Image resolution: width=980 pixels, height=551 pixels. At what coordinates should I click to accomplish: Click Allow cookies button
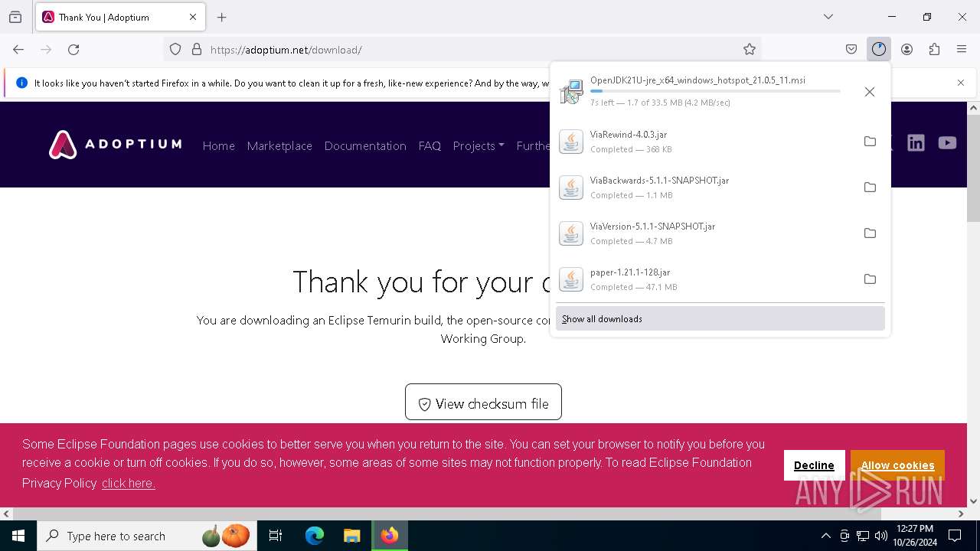pyautogui.click(x=897, y=465)
